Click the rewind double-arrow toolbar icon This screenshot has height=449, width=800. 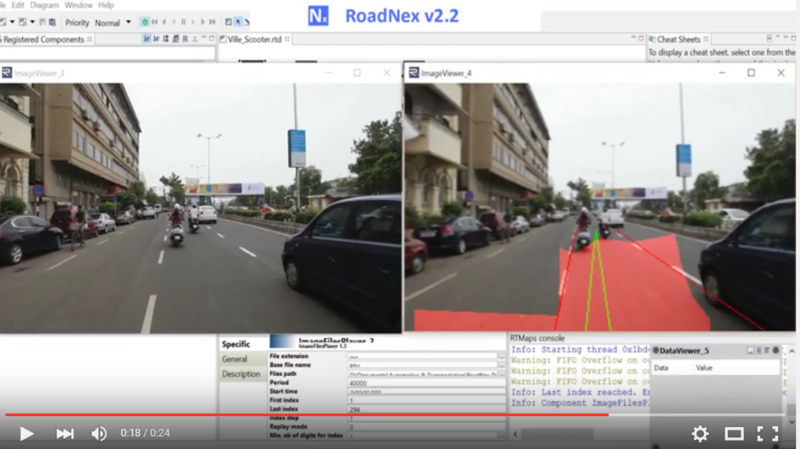(155, 22)
